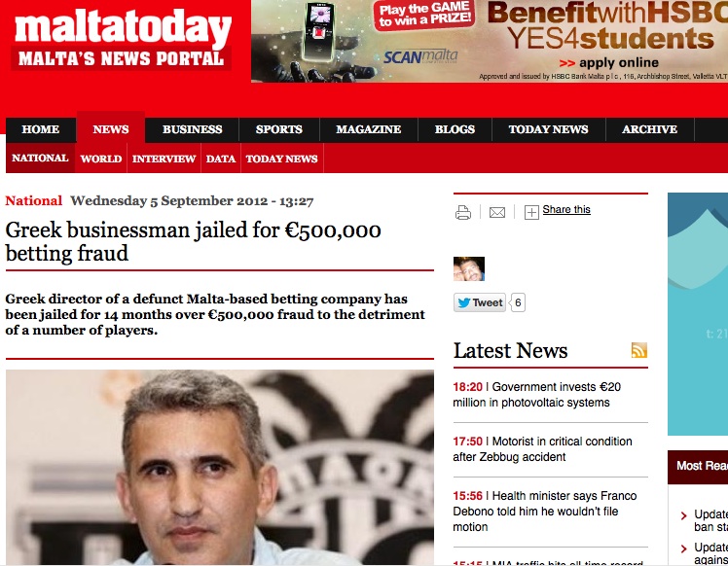Viewport: 728px width, 566px height.
Task: Click the plus icon beside Share this
Action: tap(531, 212)
